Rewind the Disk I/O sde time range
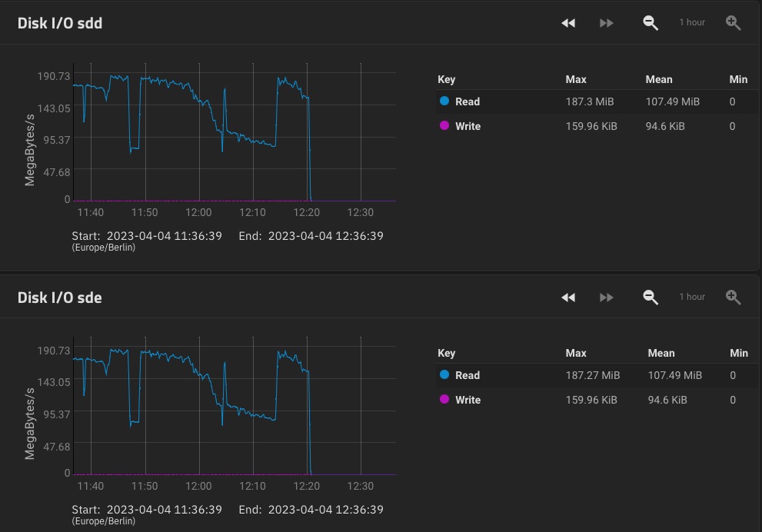This screenshot has width=762, height=532. (568, 298)
